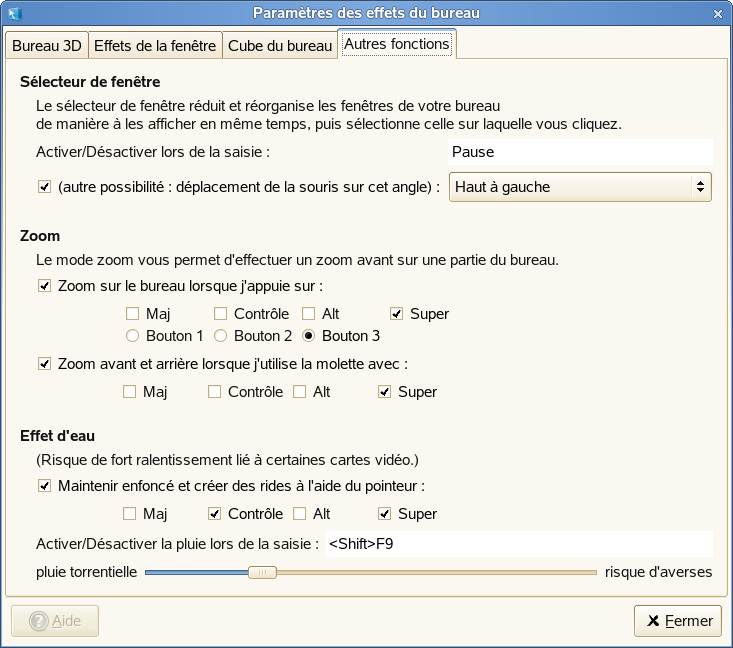Viewport: 733px width, 648px height.
Task: Select the Cube du bureau tab
Action: pyautogui.click(x=280, y=46)
